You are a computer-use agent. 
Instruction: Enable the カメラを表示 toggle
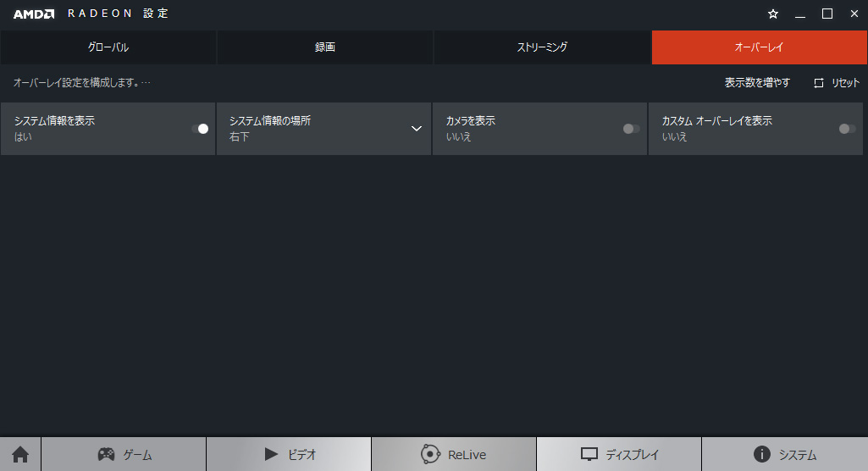[631, 129]
